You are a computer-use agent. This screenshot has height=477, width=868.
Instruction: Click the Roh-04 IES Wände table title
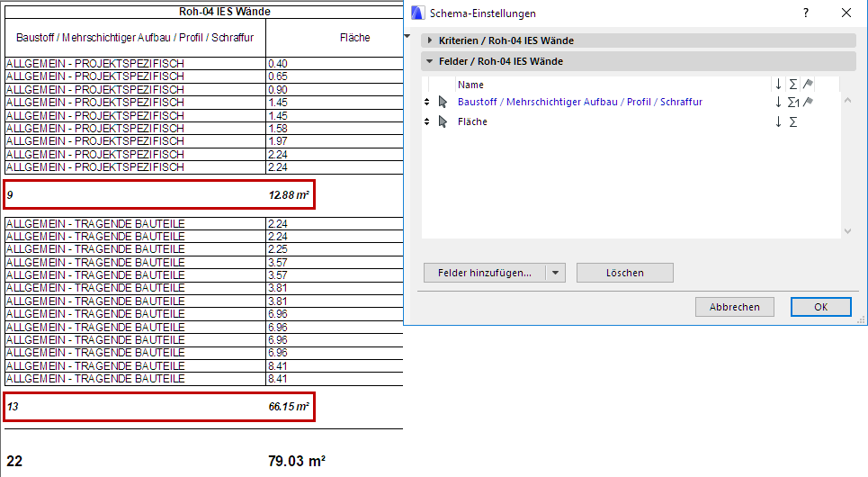225,12
